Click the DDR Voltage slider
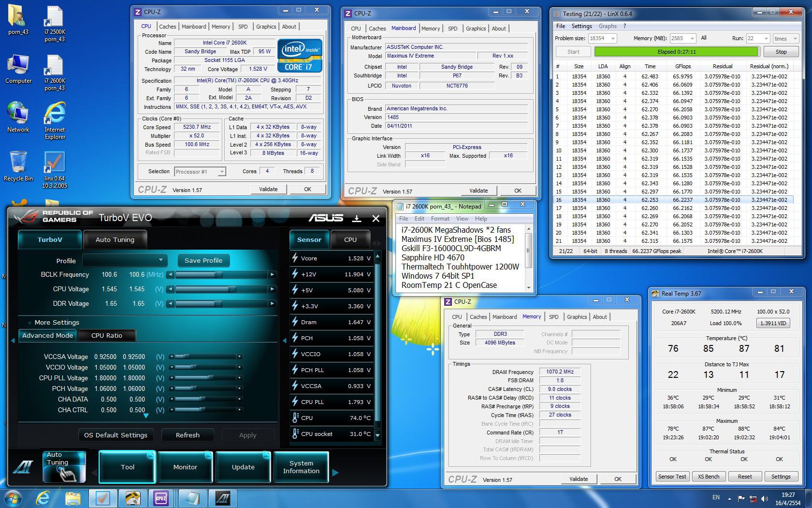Screen dimensions: 812x508 coord(222,304)
